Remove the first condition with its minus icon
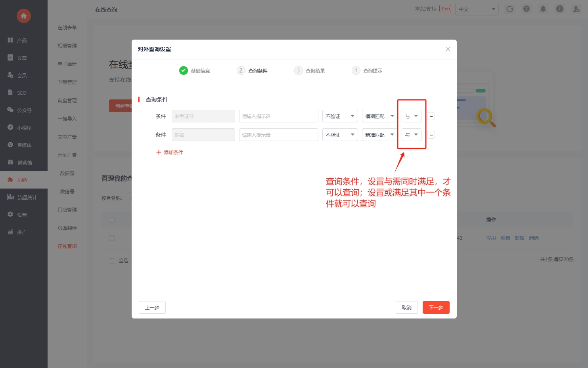The width and height of the screenshot is (588, 368). [x=431, y=116]
